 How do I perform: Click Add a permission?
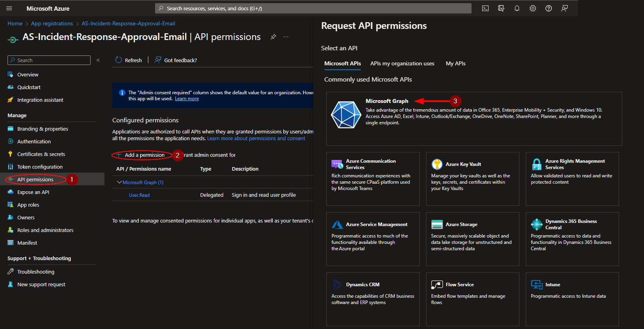[140, 155]
